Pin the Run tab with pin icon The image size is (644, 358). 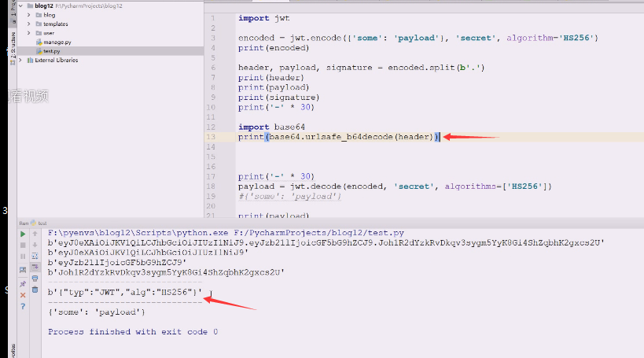pos(23,284)
